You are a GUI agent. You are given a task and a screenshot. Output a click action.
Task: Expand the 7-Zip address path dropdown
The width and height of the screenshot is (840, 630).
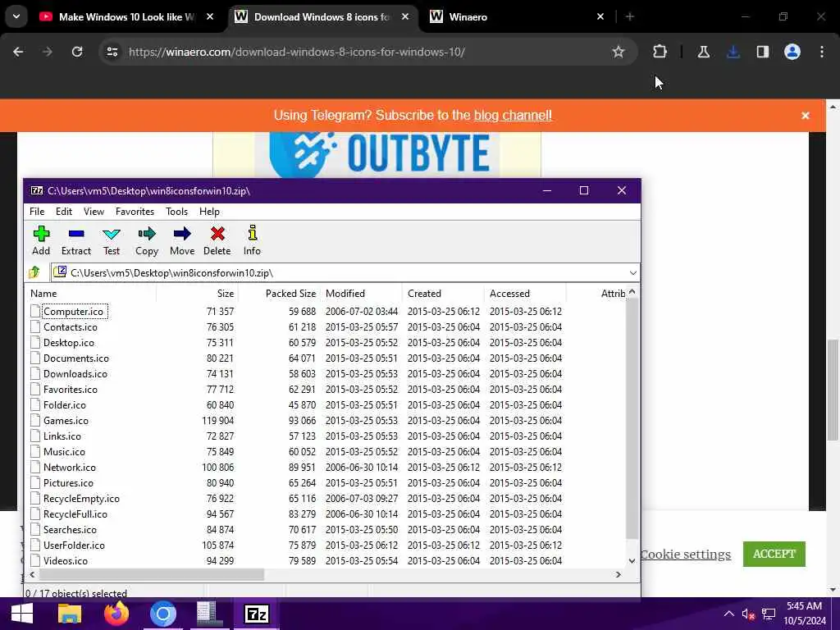[x=632, y=272]
